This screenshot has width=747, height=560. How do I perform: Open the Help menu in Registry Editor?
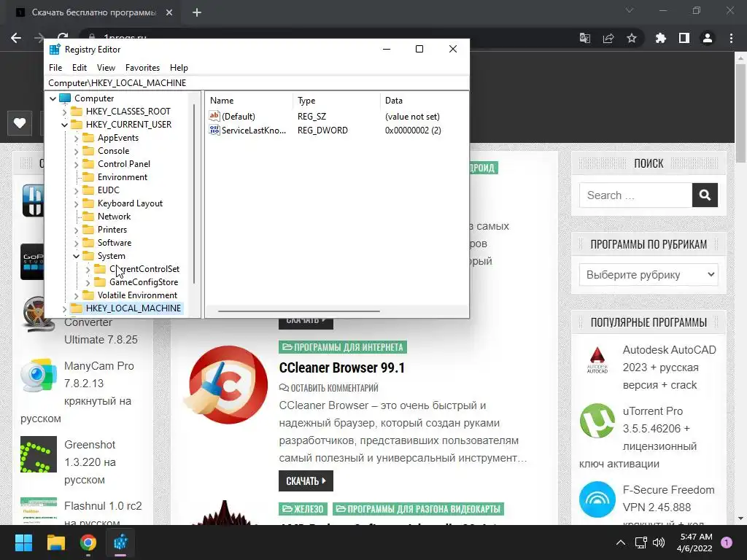179,68
